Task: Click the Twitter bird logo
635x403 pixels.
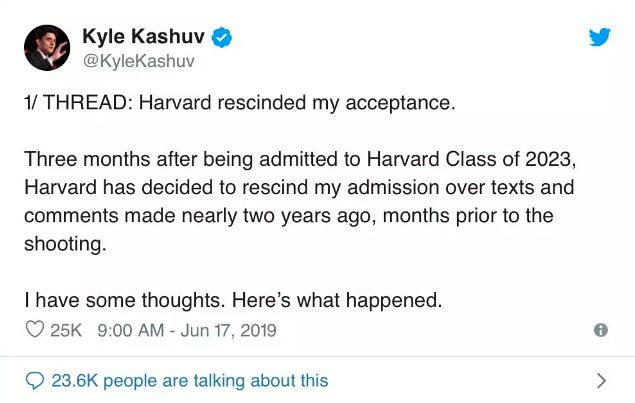Action: tap(599, 38)
